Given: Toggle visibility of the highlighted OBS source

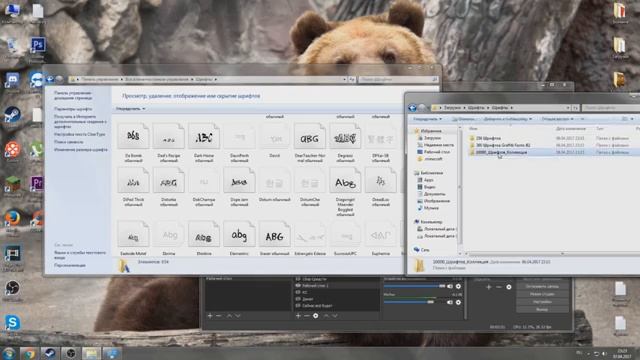Looking at the screenshot, I should 298,286.
